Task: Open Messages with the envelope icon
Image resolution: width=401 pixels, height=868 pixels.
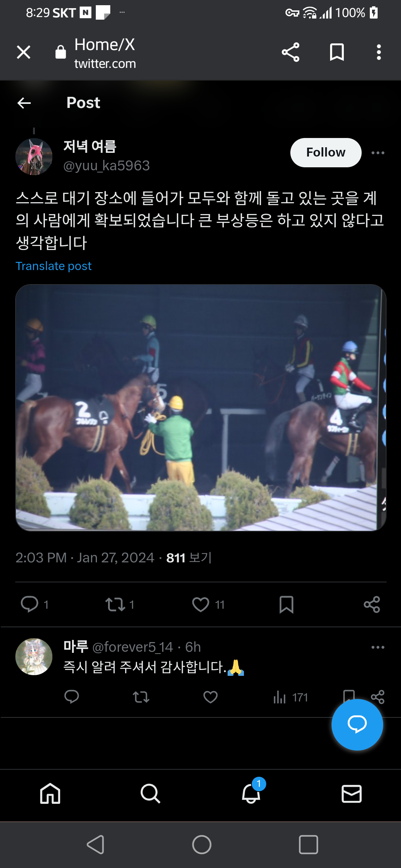Action: pyautogui.click(x=351, y=793)
